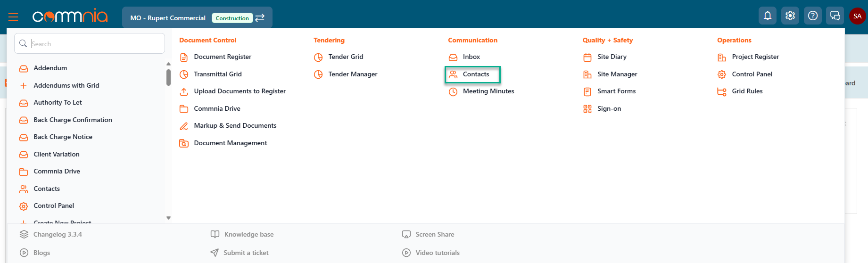Open the SA user avatar
Image resolution: width=868 pixels, height=263 pixels.
coord(858,16)
